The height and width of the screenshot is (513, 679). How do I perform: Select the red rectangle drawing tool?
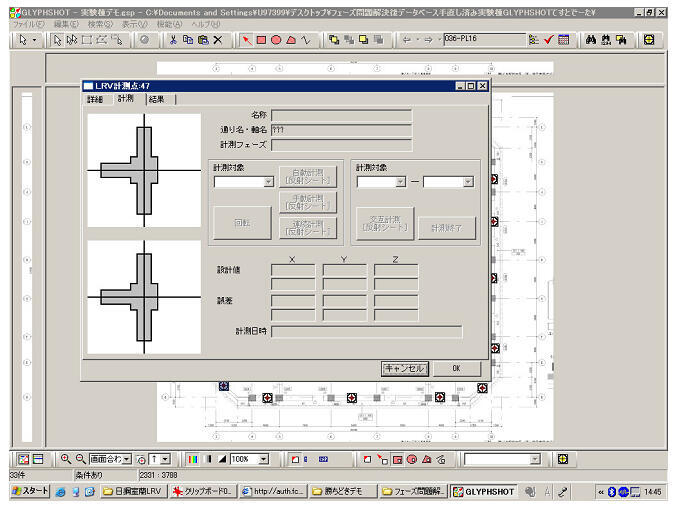pyautogui.click(x=261, y=40)
